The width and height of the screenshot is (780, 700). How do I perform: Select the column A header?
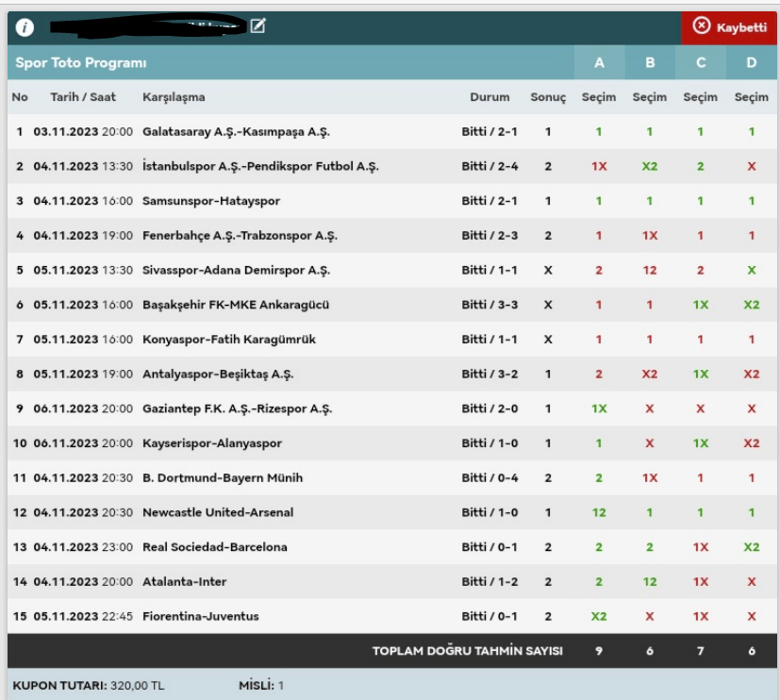pos(599,63)
